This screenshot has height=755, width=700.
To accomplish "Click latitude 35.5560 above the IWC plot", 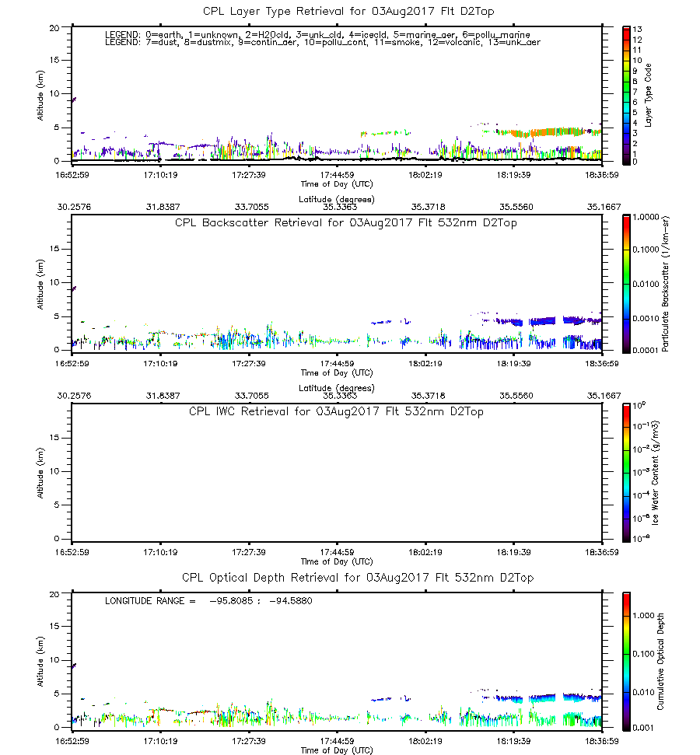I will point(516,396).
